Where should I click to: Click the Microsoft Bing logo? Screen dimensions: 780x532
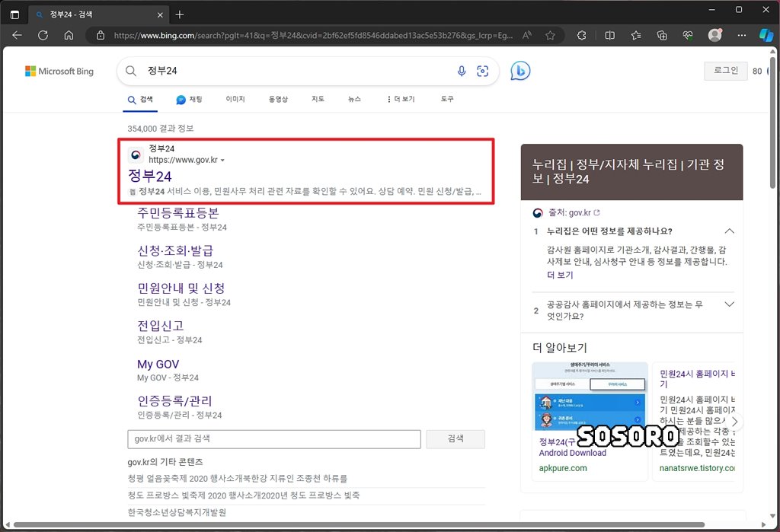59,71
